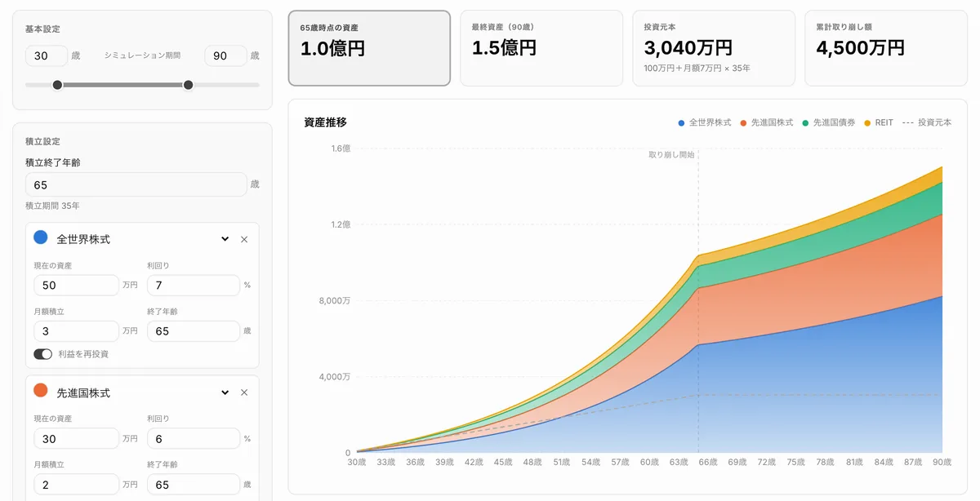Click the 1.6億 y-axis label
The image size is (980, 501).
coord(341,149)
